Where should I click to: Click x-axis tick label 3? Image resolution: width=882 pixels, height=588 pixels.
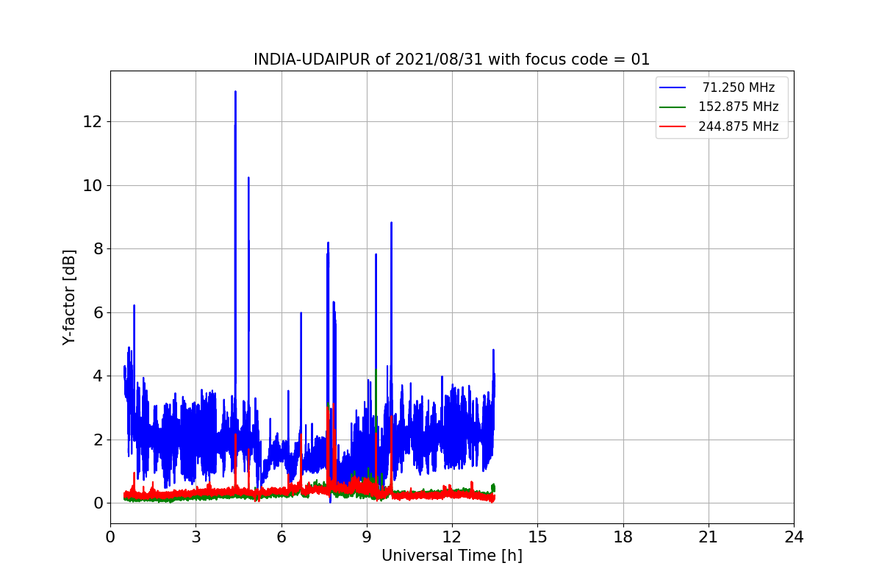tap(196, 537)
